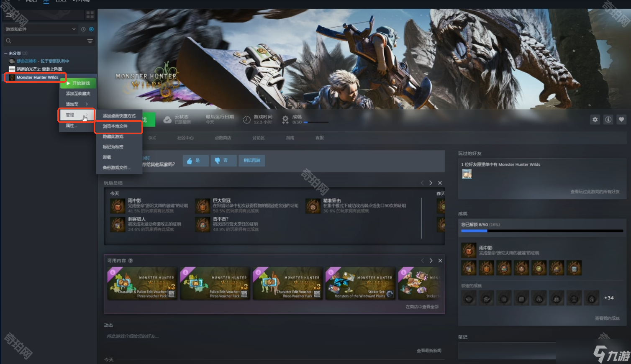Screen dimensions: 631x364
Task: Click the small achievement progress bar under 成就 8/50
Action: (316, 122)
